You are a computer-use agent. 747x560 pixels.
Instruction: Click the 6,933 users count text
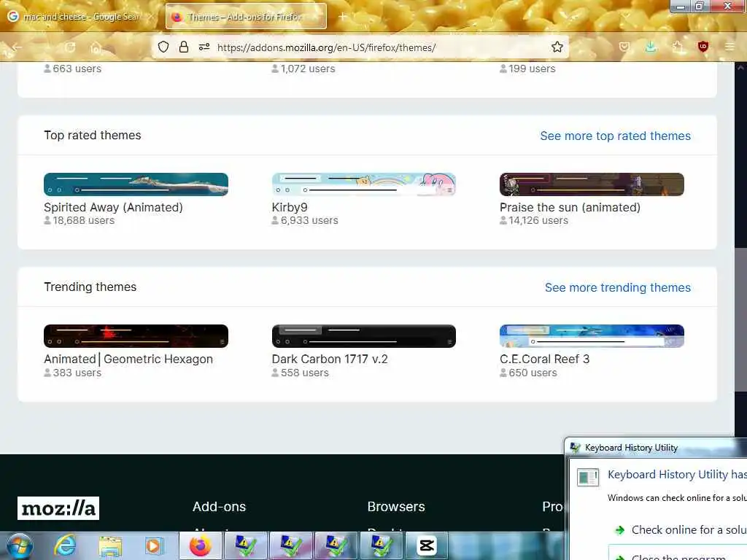pyautogui.click(x=309, y=220)
